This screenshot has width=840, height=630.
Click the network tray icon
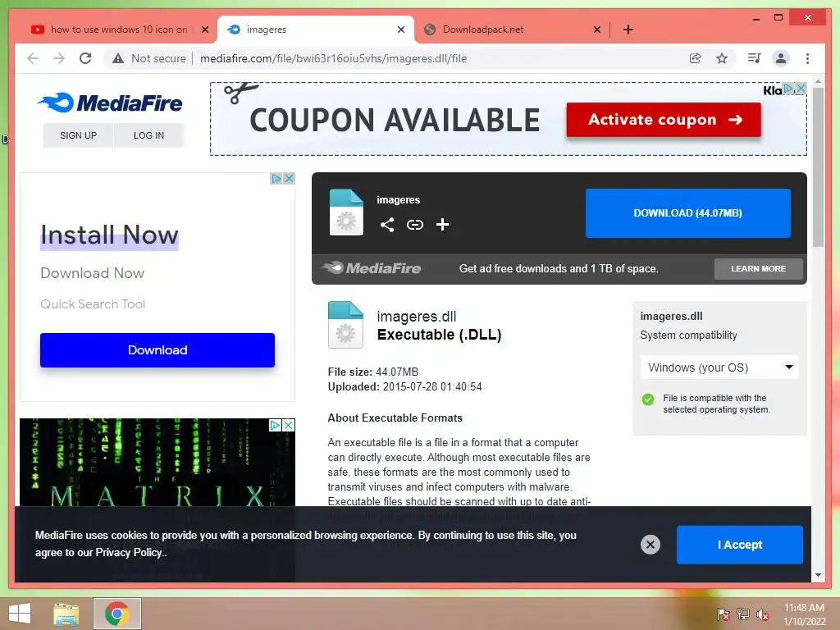[743, 614]
